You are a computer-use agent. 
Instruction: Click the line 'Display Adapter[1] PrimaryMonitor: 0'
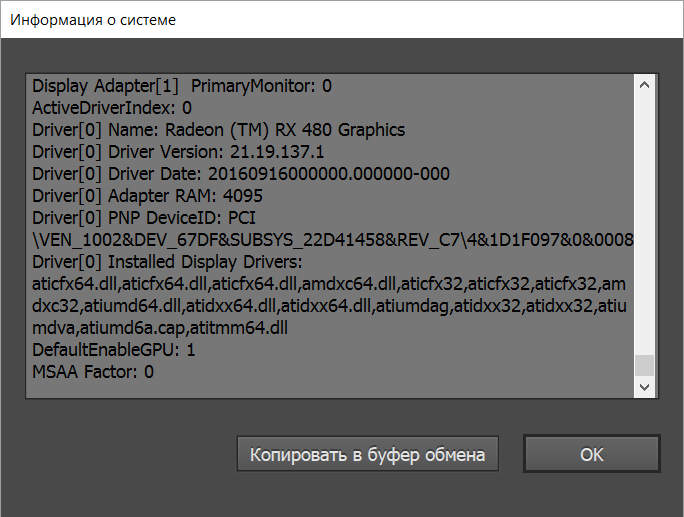[x=182, y=86]
